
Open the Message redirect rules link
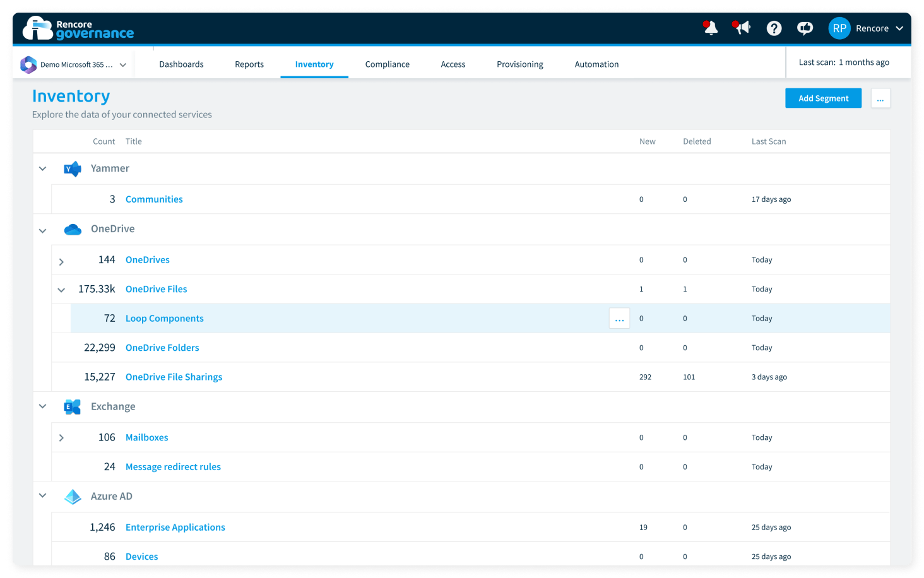point(173,467)
